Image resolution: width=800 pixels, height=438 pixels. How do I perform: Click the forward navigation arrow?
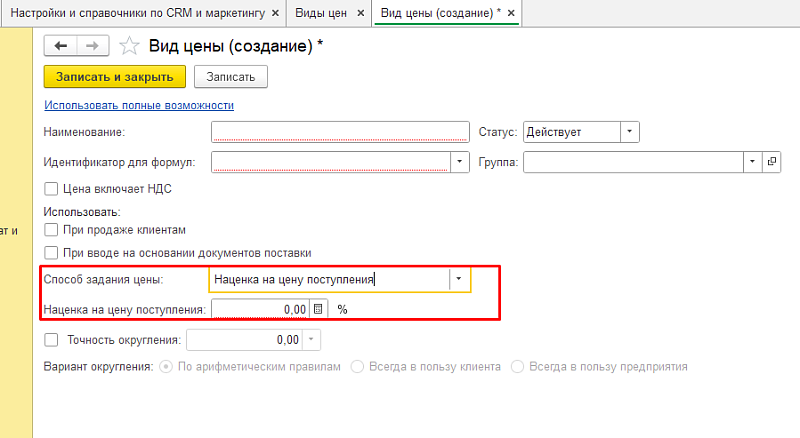(x=92, y=46)
